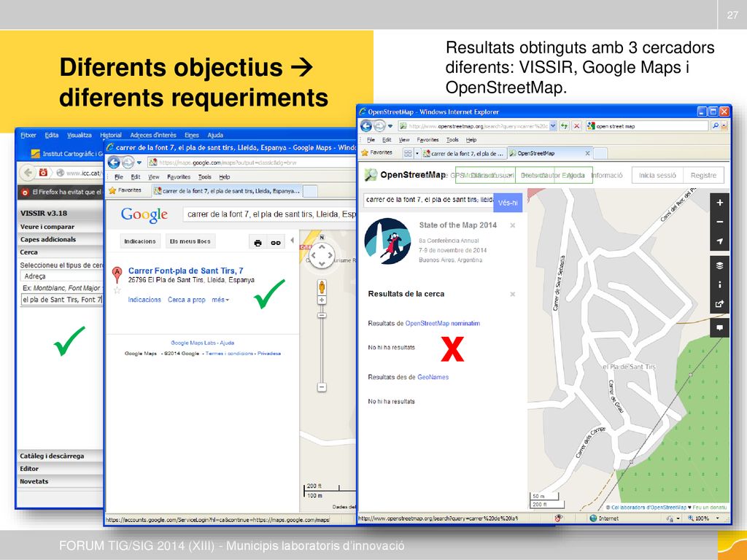Click the Google Maps pan control

(x=322, y=255)
